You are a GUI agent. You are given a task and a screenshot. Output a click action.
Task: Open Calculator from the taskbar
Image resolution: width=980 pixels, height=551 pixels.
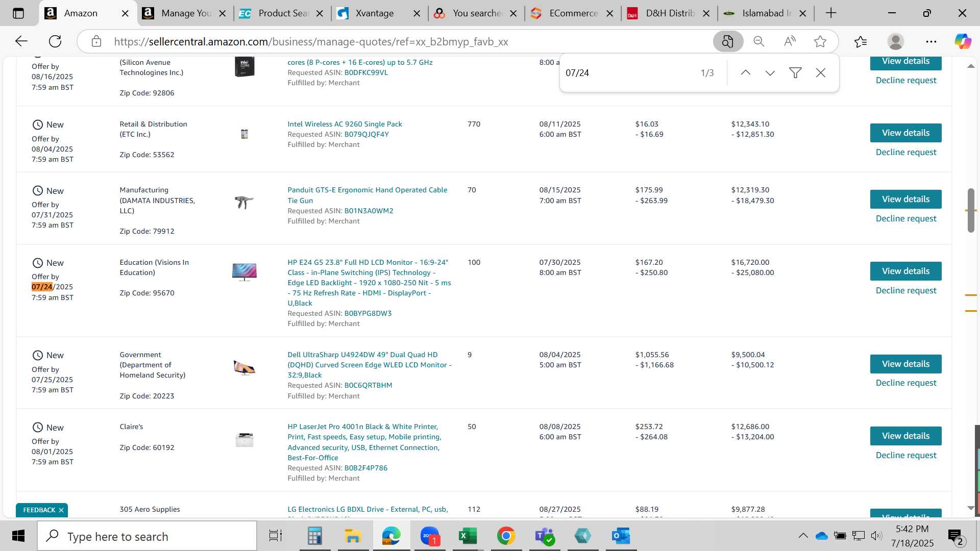(314, 536)
